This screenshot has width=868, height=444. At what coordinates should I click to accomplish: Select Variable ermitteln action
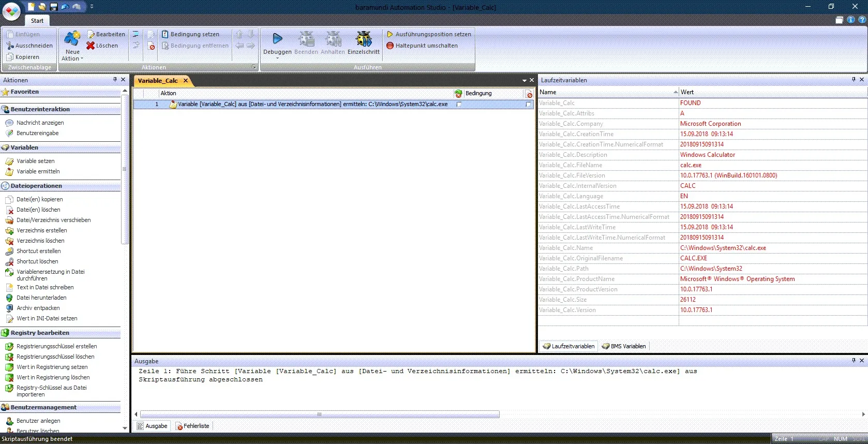coord(38,171)
